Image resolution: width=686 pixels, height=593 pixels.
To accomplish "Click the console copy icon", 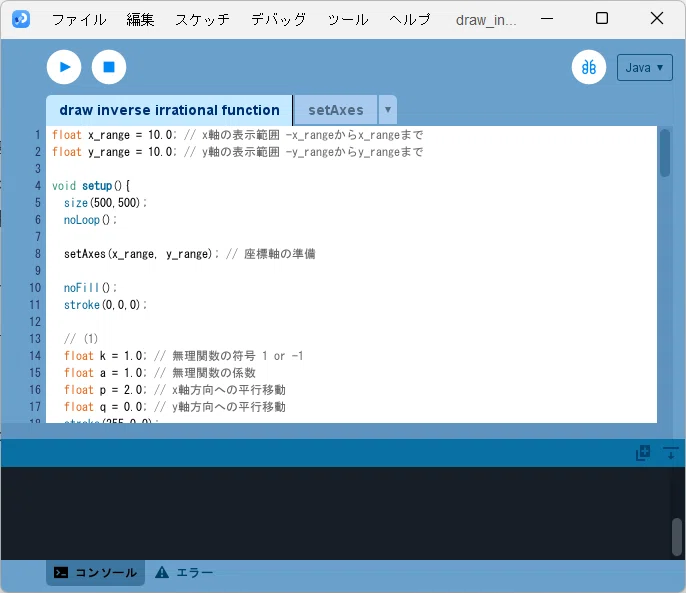I will pyautogui.click(x=643, y=453).
